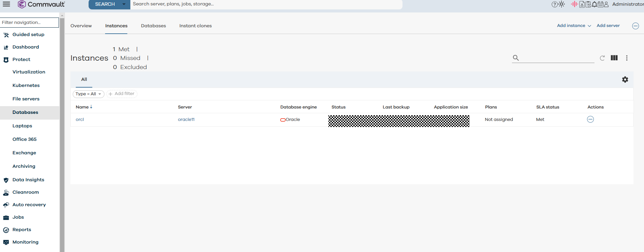The image size is (644, 252).
Task: Switch to the Instant clones tab
Action: tap(195, 26)
